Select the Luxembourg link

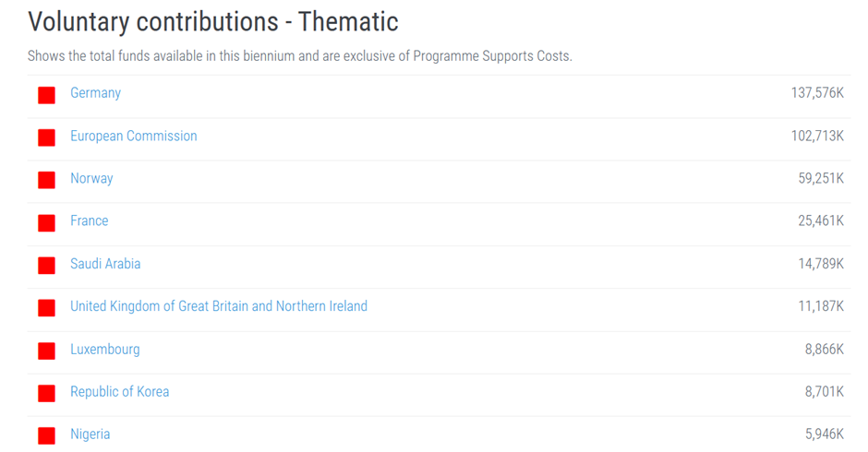[x=104, y=350]
